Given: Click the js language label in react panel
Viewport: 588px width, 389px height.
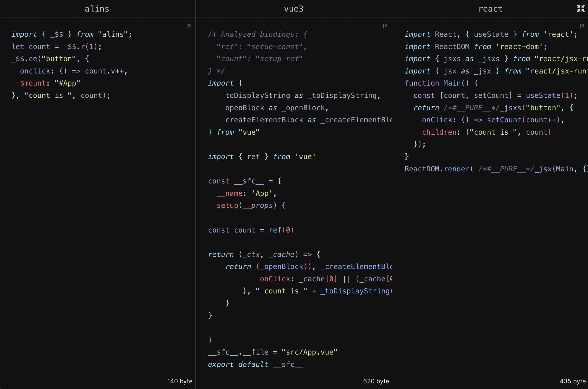Looking at the screenshot, I should pyautogui.click(x=582, y=25).
